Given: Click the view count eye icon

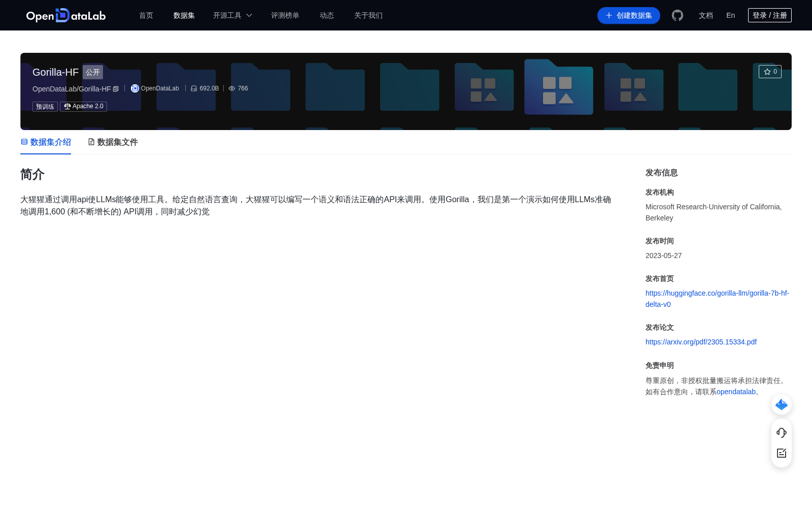Looking at the screenshot, I should click(x=232, y=88).
